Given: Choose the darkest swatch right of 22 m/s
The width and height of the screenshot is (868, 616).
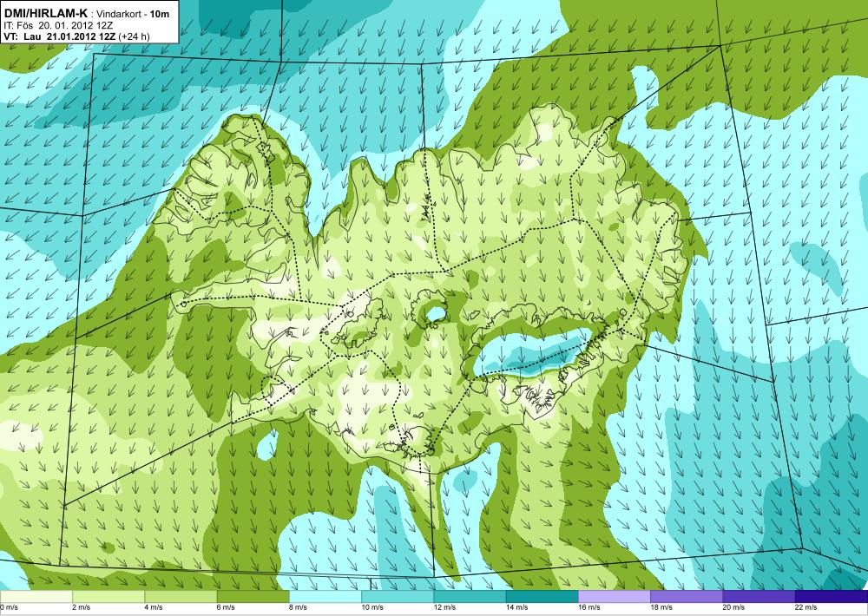Looking at the screenshot, I should (x=832, y=597).
